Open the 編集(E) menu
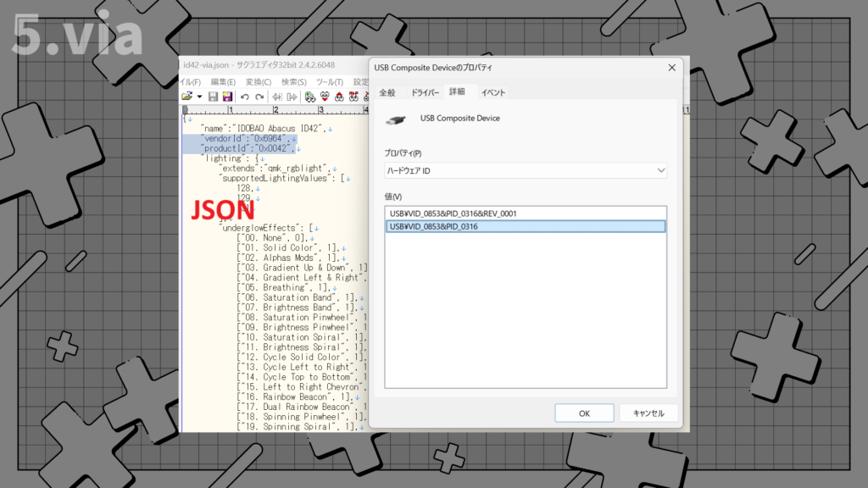This screenshot has height=488, width=868. [223, 81]
